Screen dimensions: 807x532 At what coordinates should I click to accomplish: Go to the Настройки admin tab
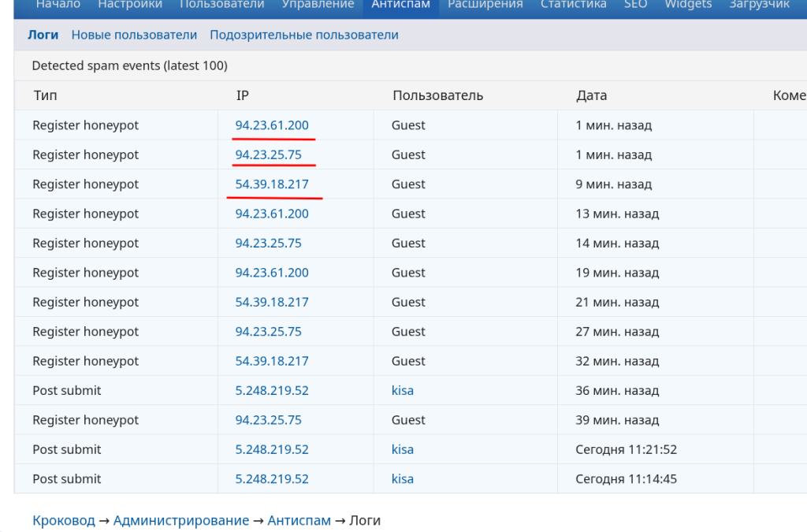(x=130, y=5)
